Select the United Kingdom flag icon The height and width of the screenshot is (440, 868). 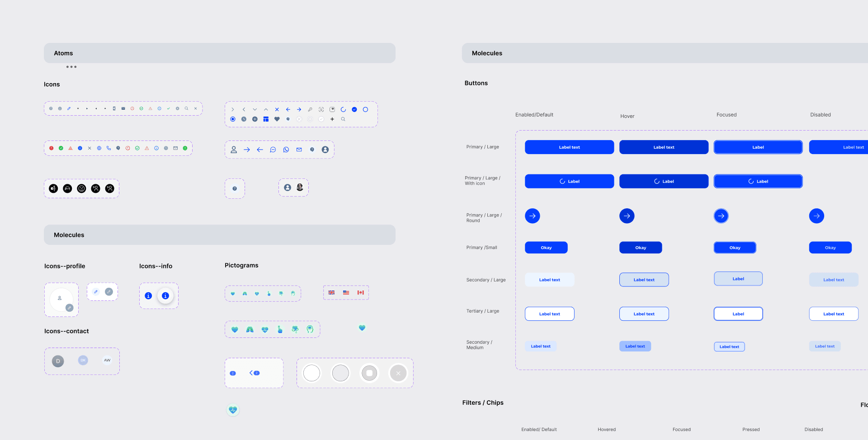pyautogui.click(x=331, y=292)
